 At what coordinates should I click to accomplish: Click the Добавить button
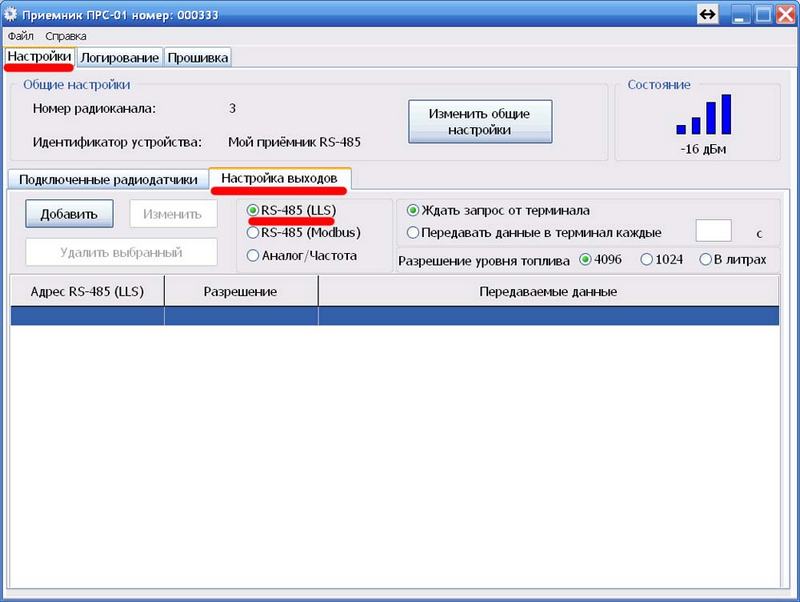click(x=69, y=214)
